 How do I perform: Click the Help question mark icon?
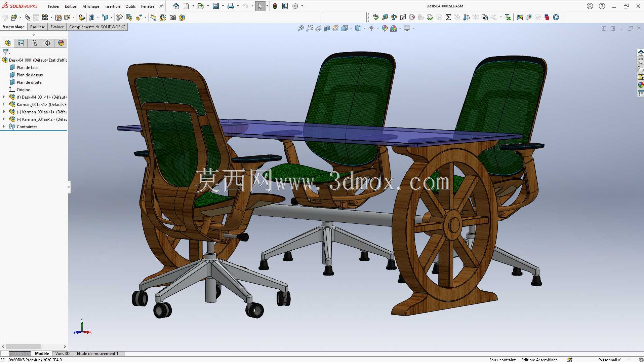pyautogui.click(x=602, y=6)
